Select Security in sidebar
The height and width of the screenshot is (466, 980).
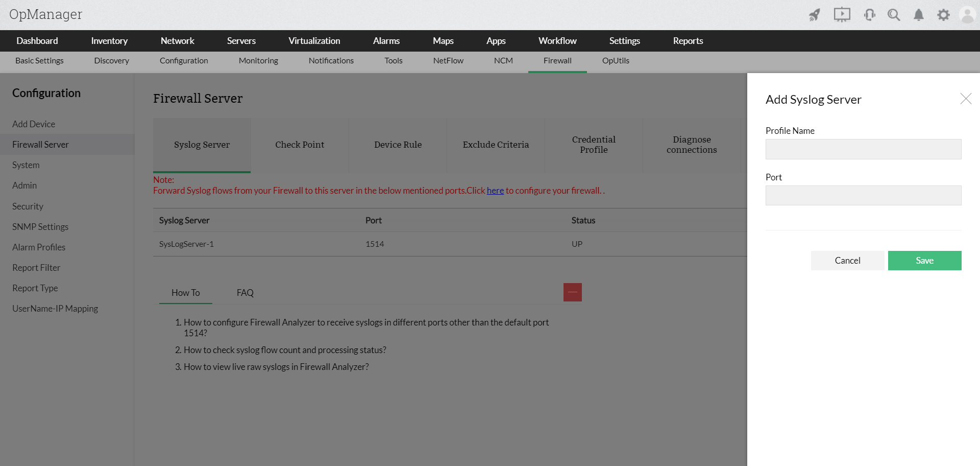click(28, 206)
